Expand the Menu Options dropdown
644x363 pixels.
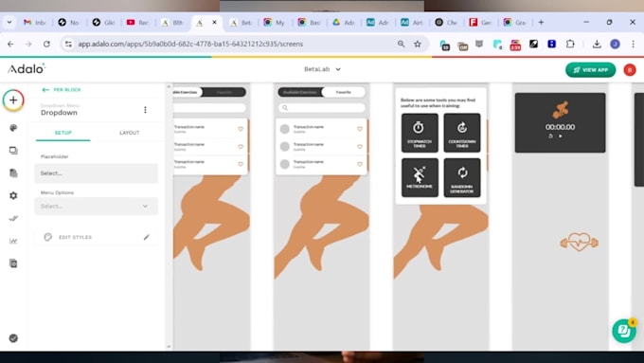click(x=96, y=206)
